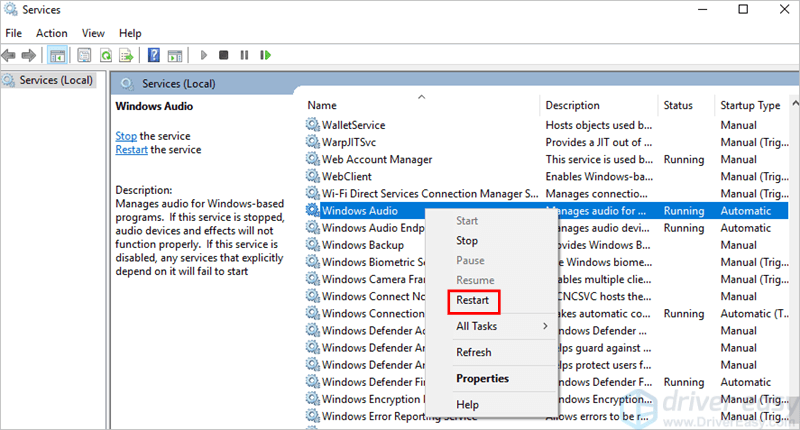This screenshot has height=430, width=800.
Task: Open the blue Help toolbar icon
Action: pyautogui.click(x=154, y=55)
